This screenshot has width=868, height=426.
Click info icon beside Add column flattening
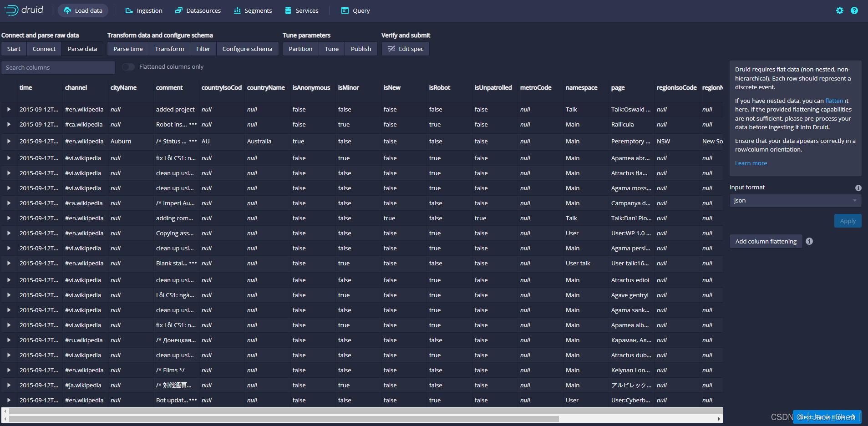point(809,241)
